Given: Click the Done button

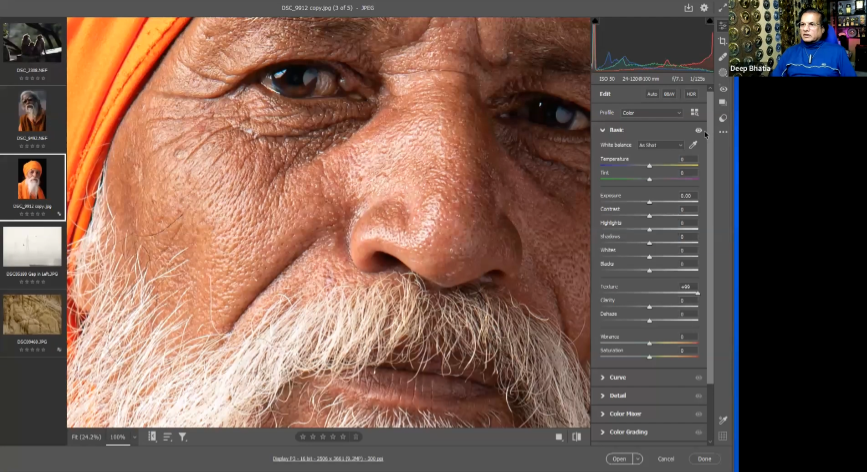Looking at the screenshot, I should point(705,458).
